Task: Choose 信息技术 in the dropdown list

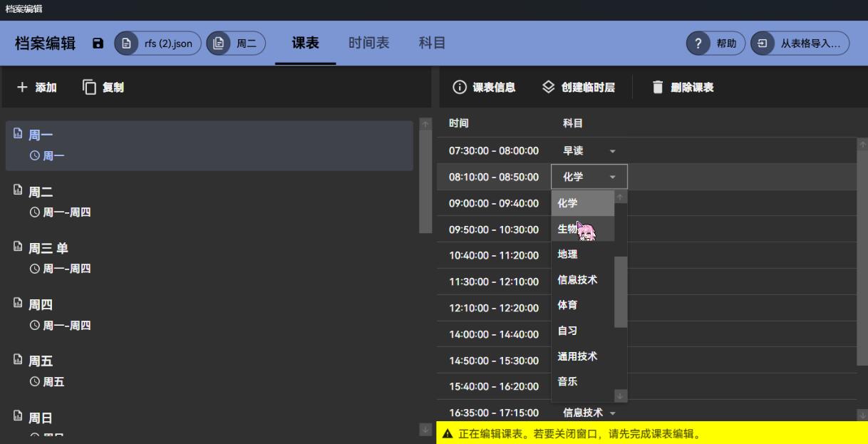Action: click(x=583, y=280)
